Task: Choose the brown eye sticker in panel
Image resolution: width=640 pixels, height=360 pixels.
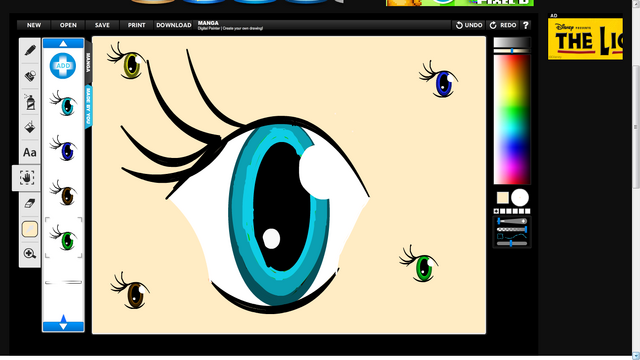Action: pyautogui.click(x=63, y=193)
